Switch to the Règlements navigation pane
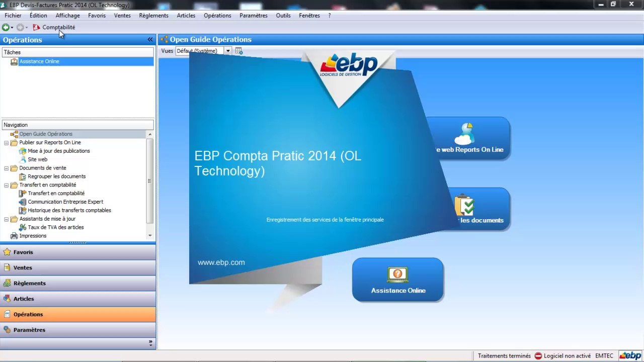The height and width of the screenshot is (362, 644). click(78, 283)
